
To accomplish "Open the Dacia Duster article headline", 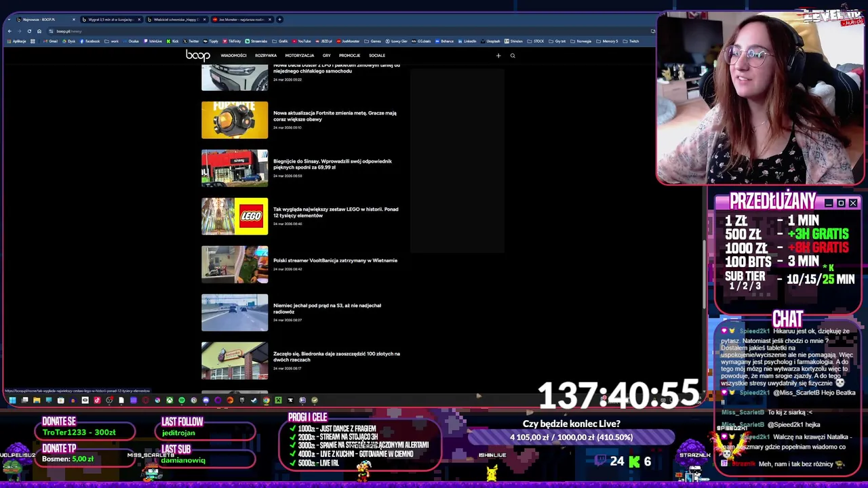I will pos(337,68).
